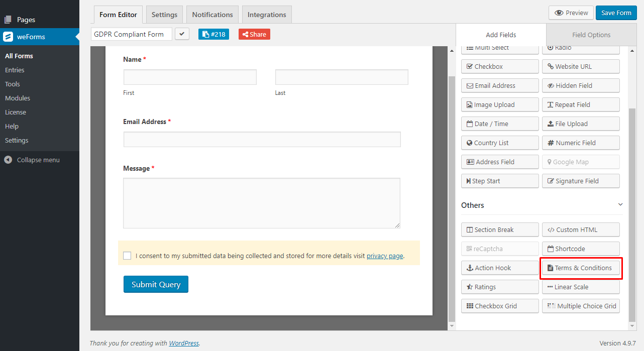Viewport: 644px width, 351px height.
Task: Click the Save Form button
Action: (616, 13)
